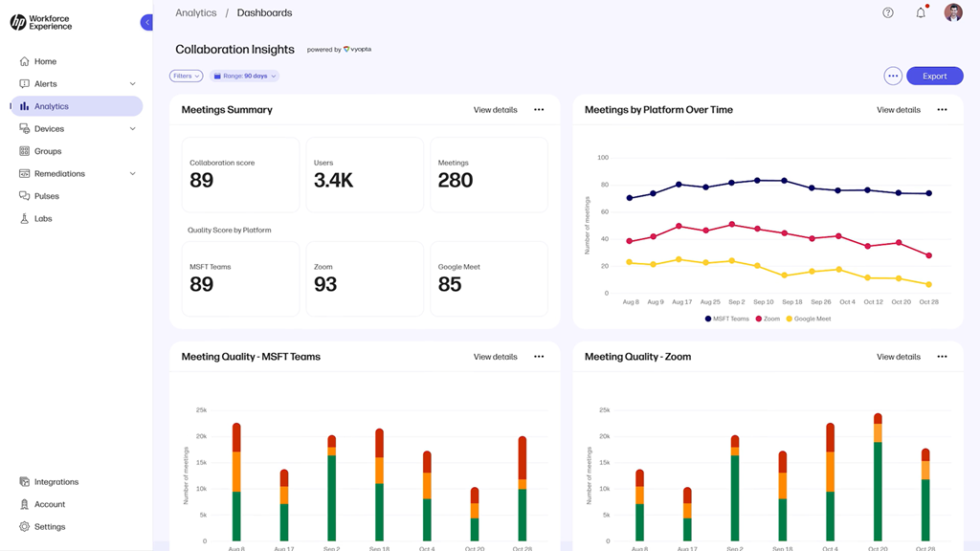Open the Range: 90 days dropdown
This screenshot has height=551, width=980.
tap(243, 75)
